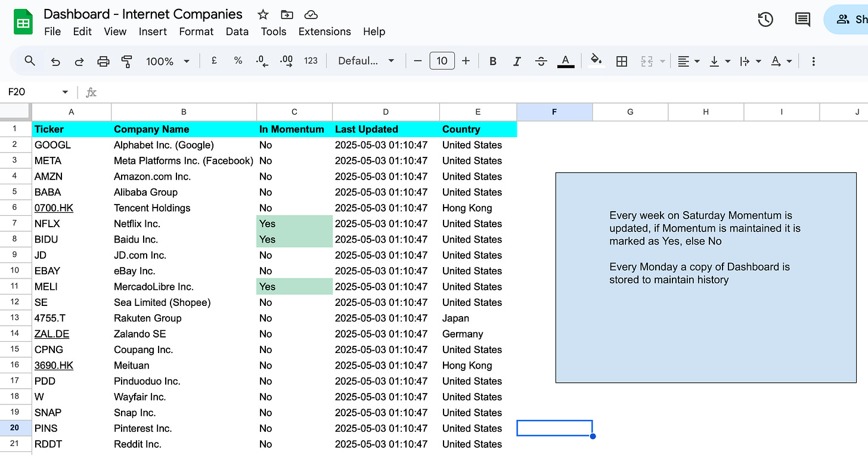Expand merge cells dropdown arrow
Viewport: 868px width, 455px height.
pos(662,61)
